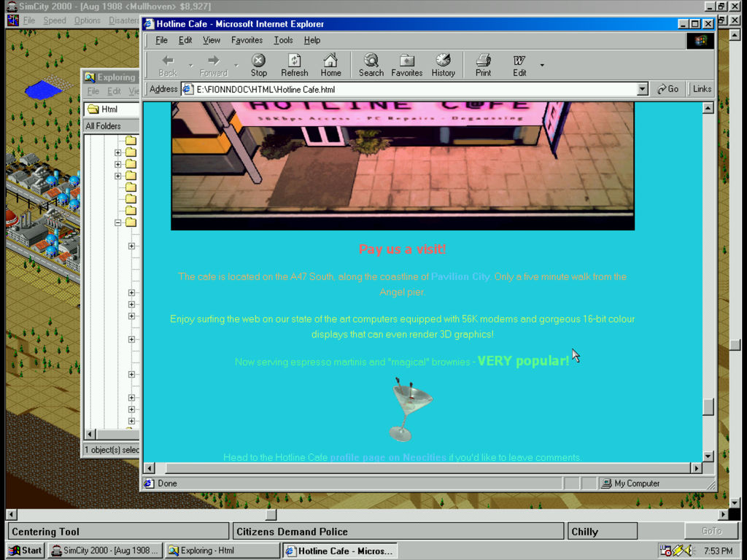747x560 pixels.
Task: Click the taskbar clock showing 7:53 PM
Action: coord(718,551)
